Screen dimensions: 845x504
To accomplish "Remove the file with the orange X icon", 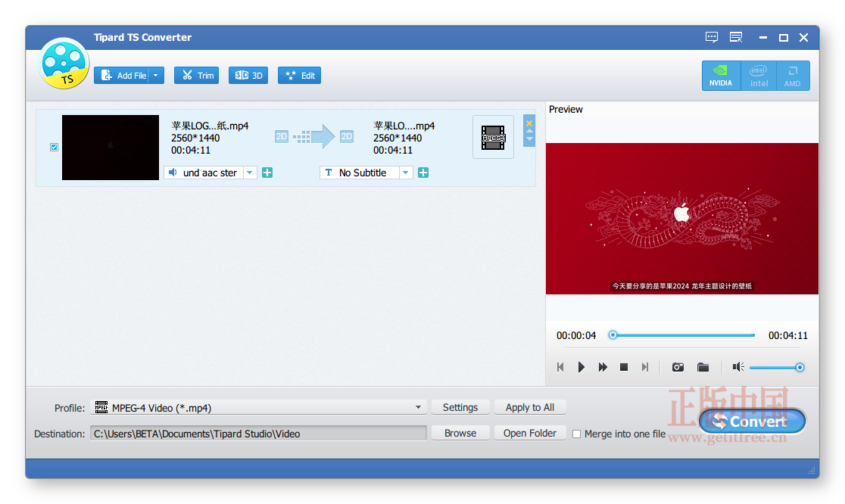I will pyautogui.click(x=529, y=123).
